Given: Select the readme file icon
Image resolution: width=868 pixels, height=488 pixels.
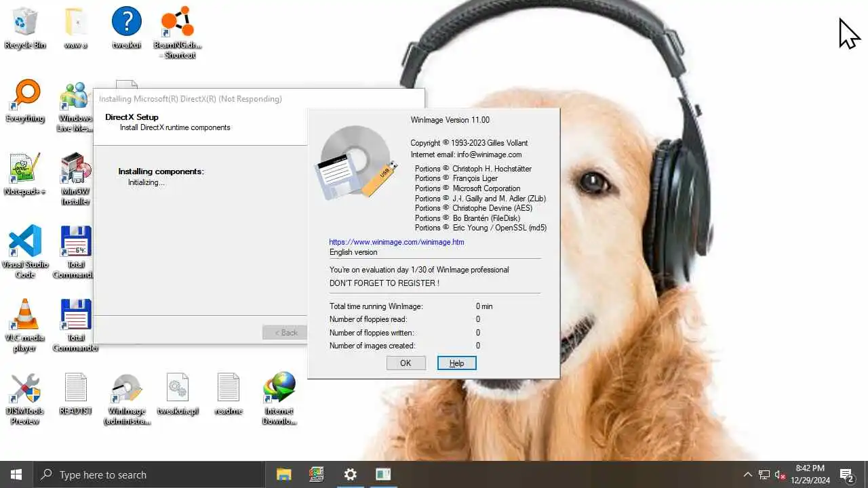Looking at the screenshot, I should click(x=229, y=394).
